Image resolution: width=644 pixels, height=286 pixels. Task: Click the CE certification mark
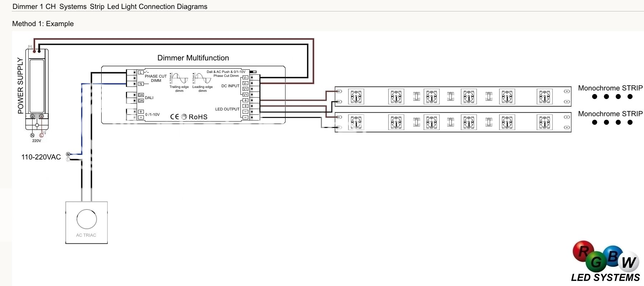click(x=174, y=117)
